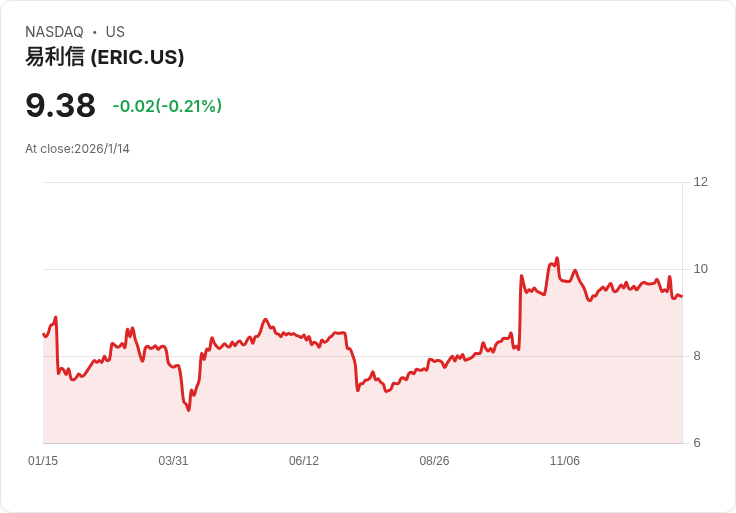Click the leftmost start of the price line
Viewport: 736px width, 513px height.
click(x=43, y=334)
